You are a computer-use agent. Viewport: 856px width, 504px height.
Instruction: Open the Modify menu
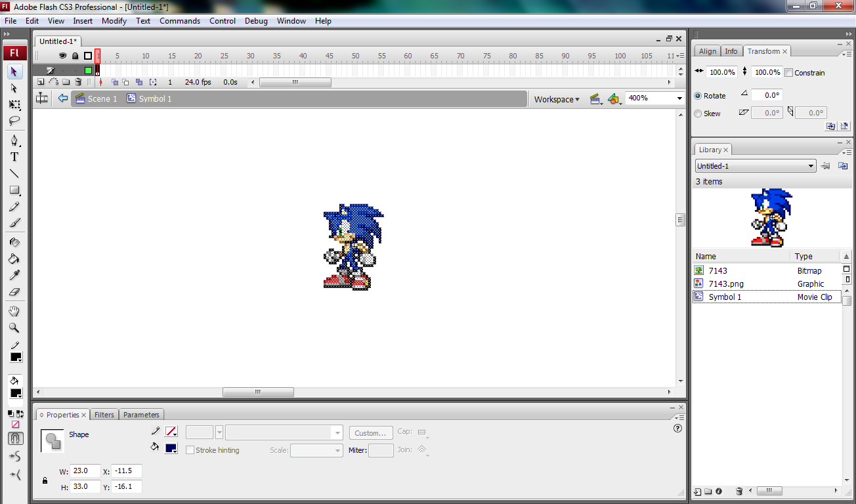click(114, 21)
